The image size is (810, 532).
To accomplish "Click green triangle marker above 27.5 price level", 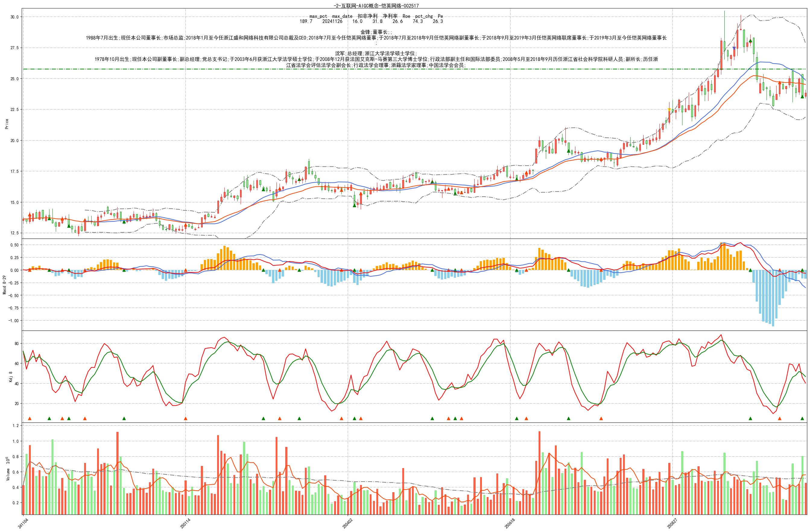I will (x=750, y=40).
